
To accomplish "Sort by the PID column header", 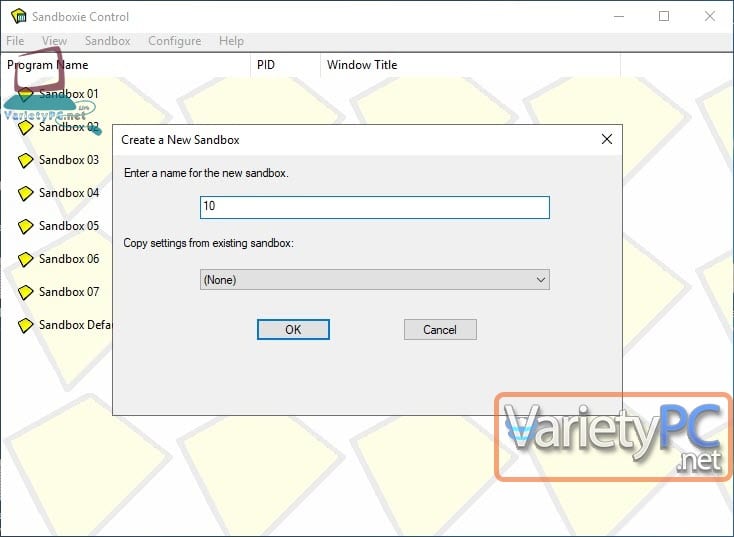I will (286, 65).
